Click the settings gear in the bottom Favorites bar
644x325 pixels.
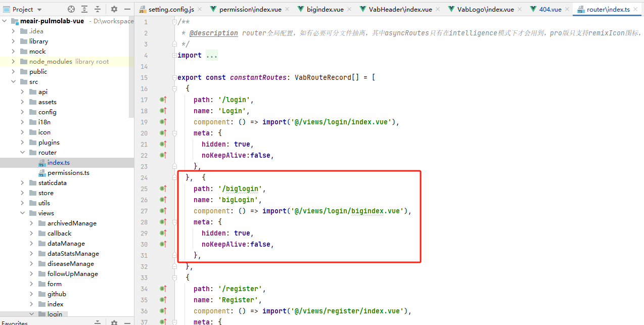(x=114, y=322)
